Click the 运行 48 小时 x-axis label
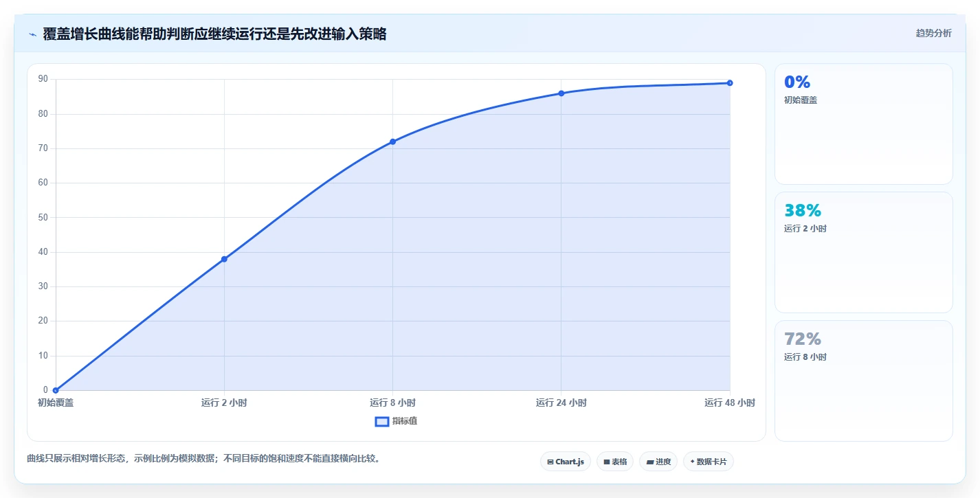Screen dimensions: 980x498 tap(730, 403)
